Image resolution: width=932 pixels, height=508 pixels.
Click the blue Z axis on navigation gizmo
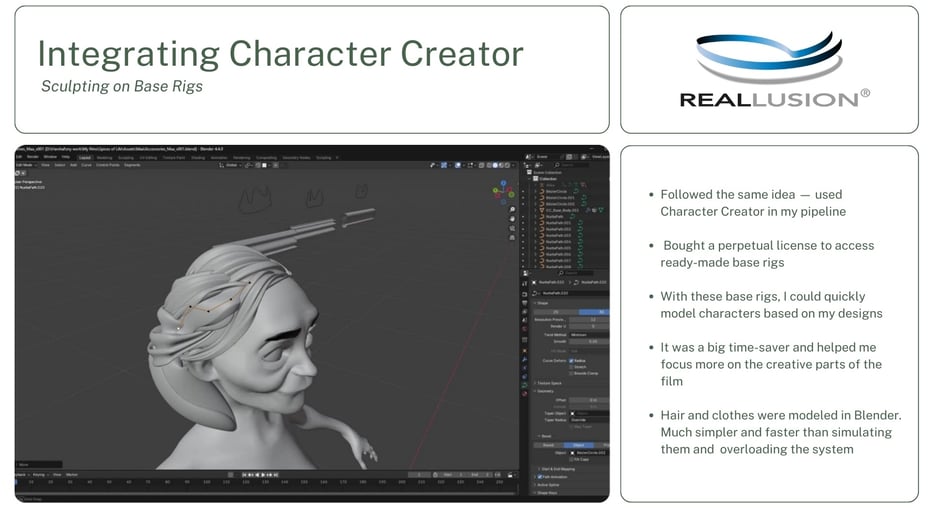click(503, 184)
